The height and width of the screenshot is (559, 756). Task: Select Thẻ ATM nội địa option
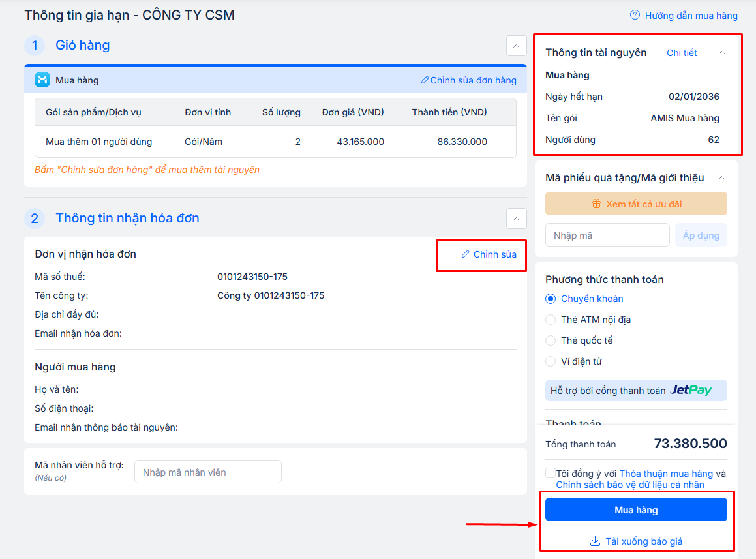tap(551, 320)
